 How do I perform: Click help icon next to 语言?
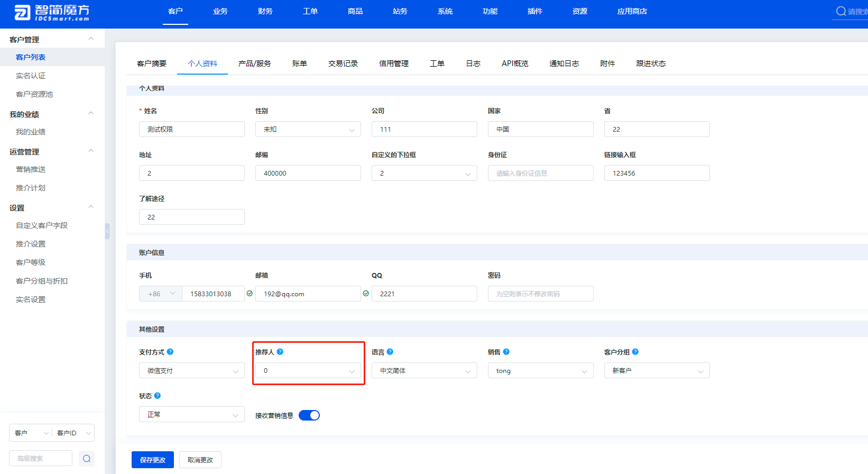click(390, 352)
